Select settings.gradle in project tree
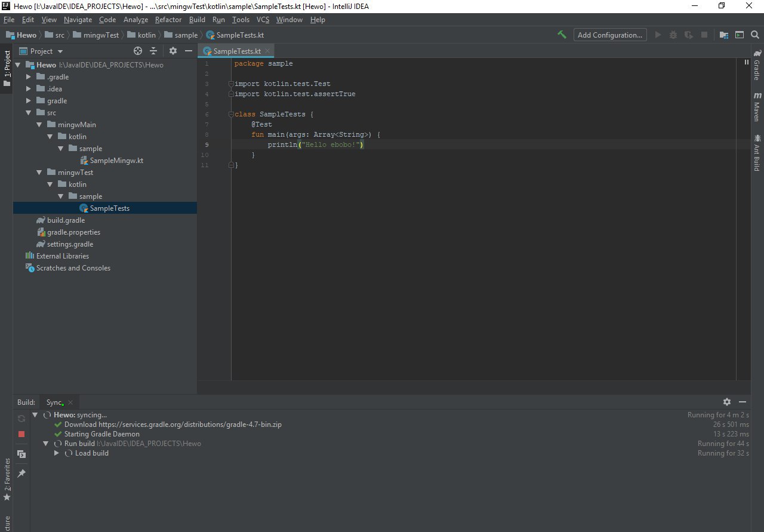The image size is (764, 532). pyautogui.click(x=64, y=244)
